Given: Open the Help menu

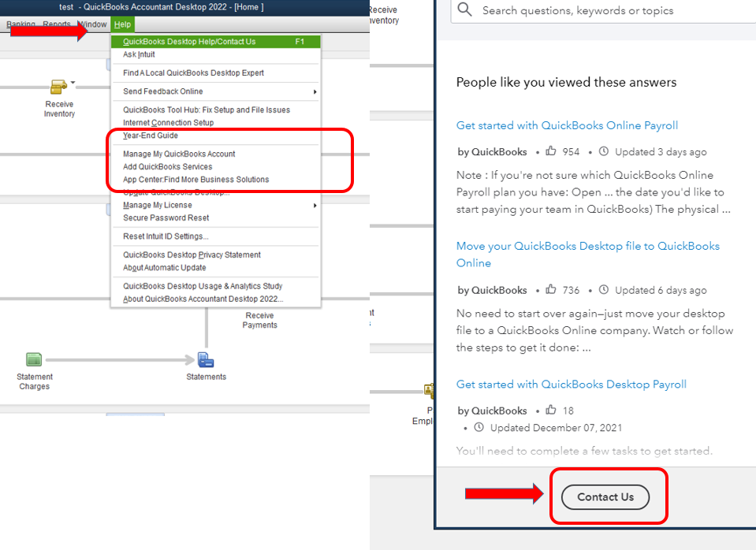Looking at the screenshot, I should coord(122,24).
